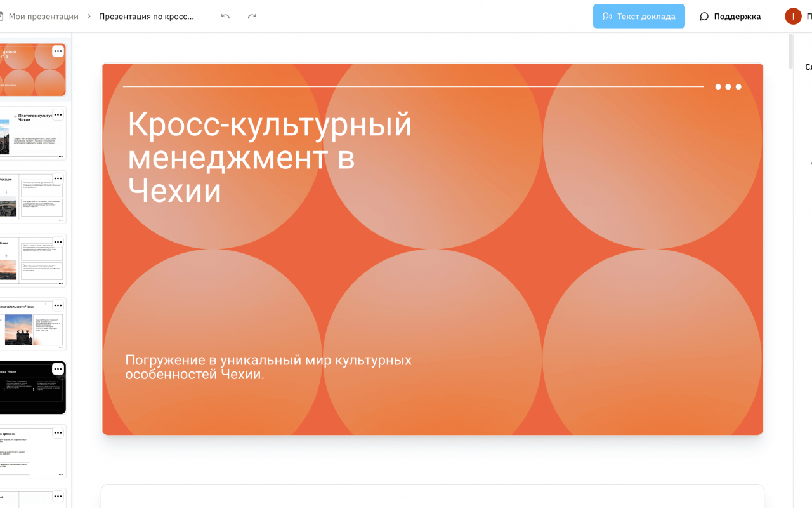Click the 'Презентация по кросс…' title

pos(147,17)
